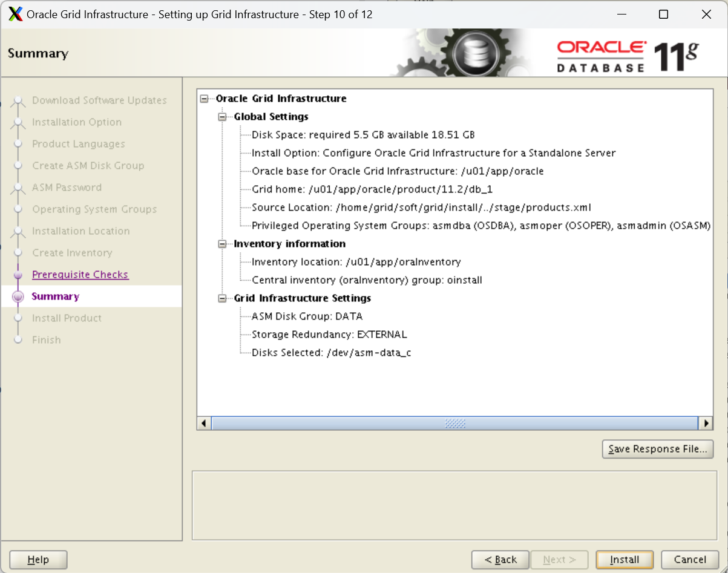The height and width of the screenshot is (573, 728).
Task: Save Response File button
Action: point(658,449)
